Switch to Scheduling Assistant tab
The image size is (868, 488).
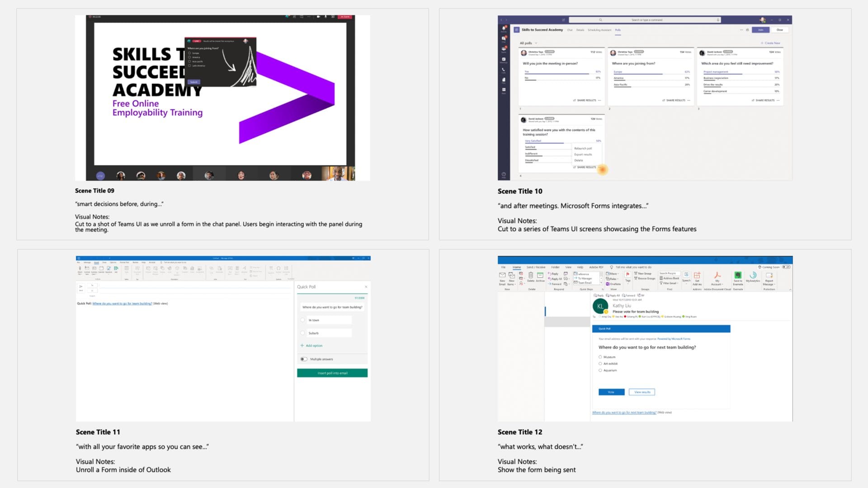coord(599,30)
